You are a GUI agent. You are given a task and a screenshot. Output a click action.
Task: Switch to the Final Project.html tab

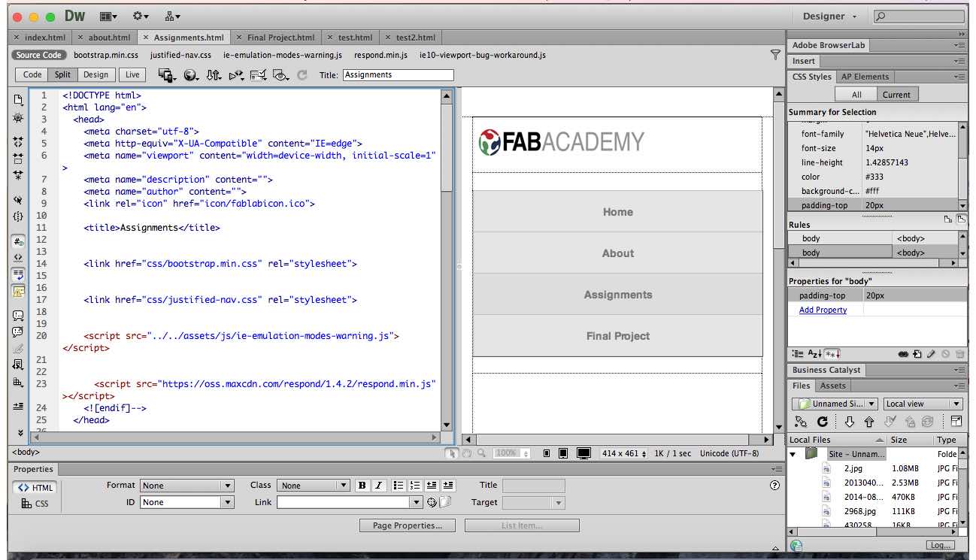point(276,37)
